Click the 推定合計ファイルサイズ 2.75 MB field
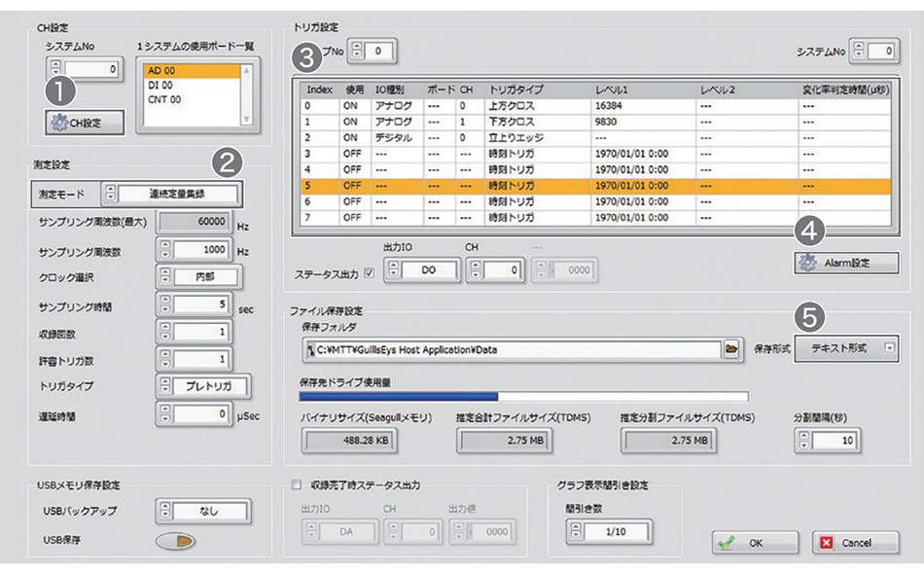The height and width of the screenshot is (574, 924). [505, 440]
